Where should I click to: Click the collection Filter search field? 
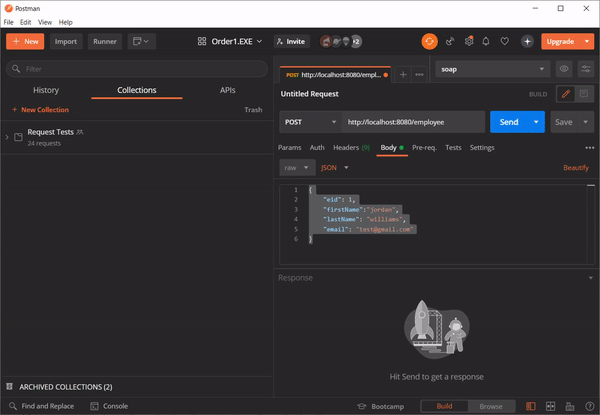(x=137, y=69)
